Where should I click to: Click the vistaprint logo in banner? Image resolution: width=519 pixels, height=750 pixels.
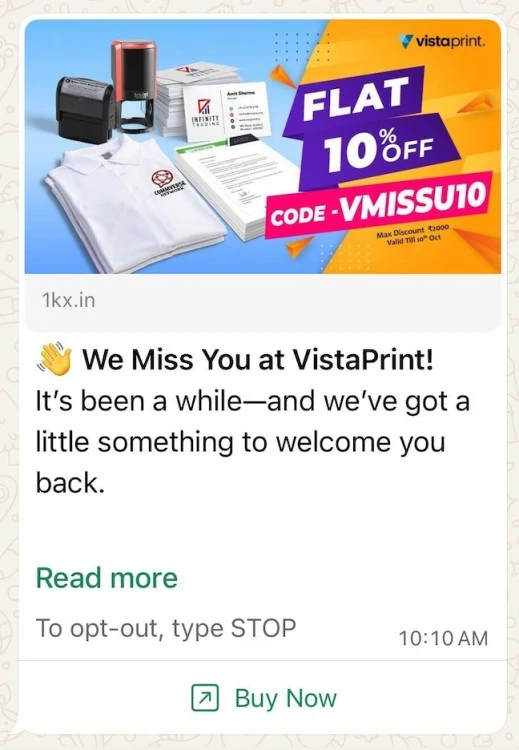tap(442, 41)
